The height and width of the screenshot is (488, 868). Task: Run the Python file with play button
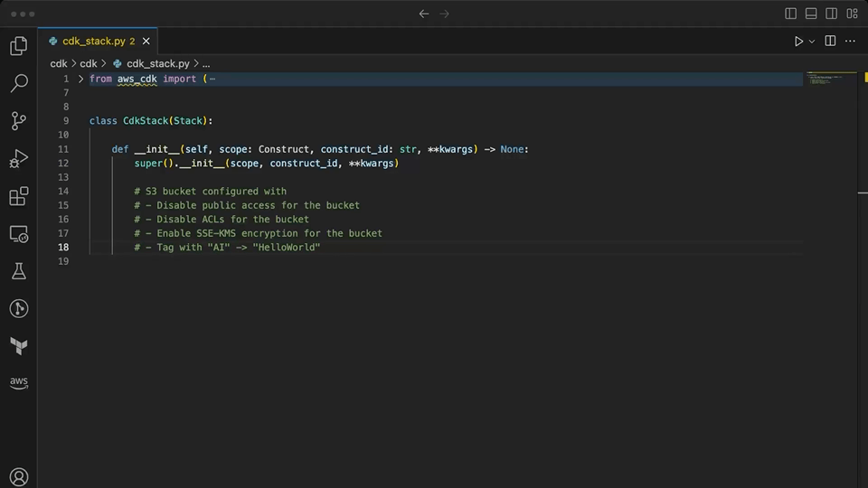point(798,42)
